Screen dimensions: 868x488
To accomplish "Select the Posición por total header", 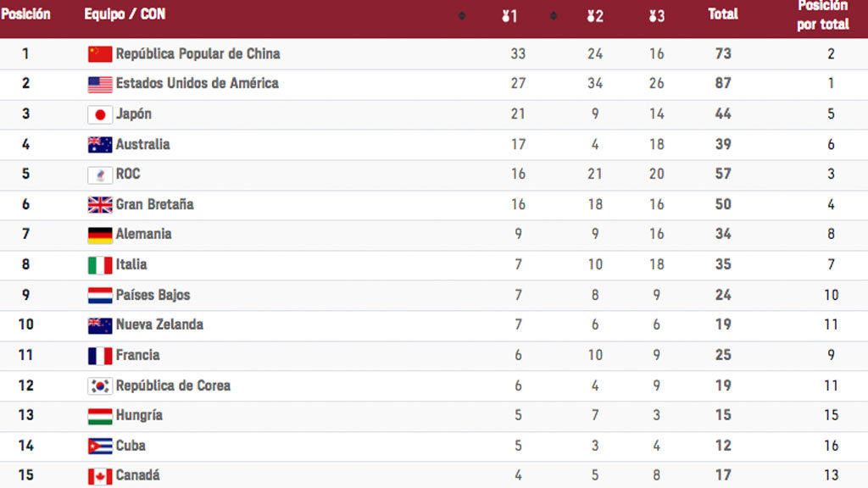I will pos(822,15).
